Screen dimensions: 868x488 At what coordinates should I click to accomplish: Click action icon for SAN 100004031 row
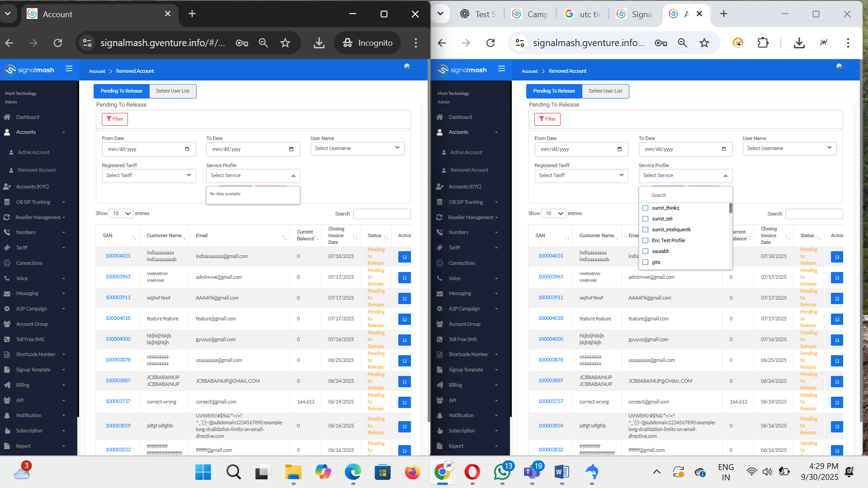point(404,257)
